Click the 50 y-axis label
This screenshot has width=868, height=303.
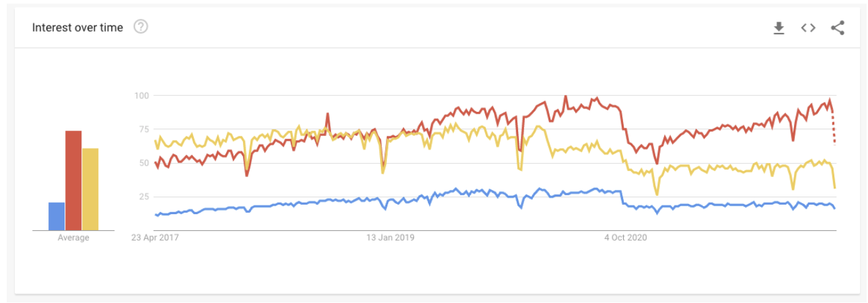pos(143,163)
